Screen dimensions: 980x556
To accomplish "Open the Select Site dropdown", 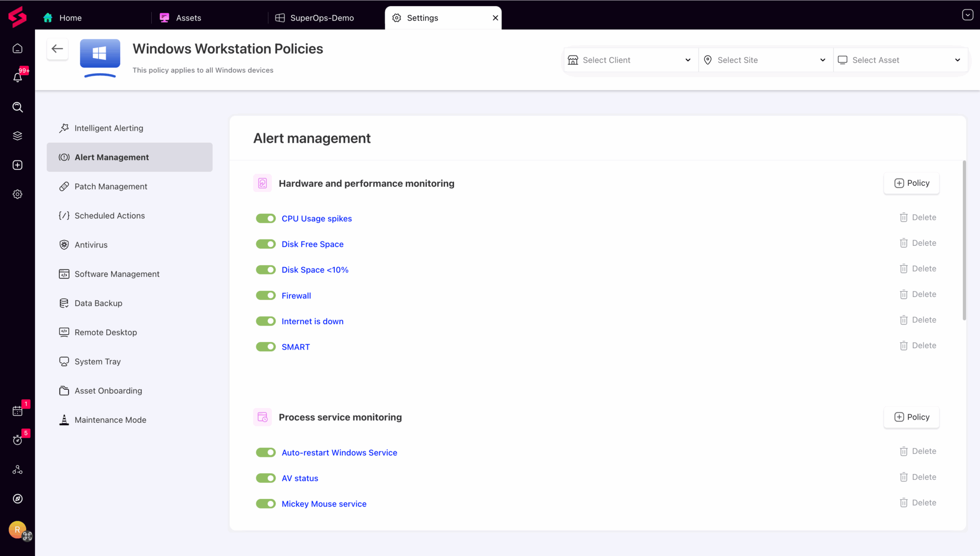I will (x=766, y=60).
